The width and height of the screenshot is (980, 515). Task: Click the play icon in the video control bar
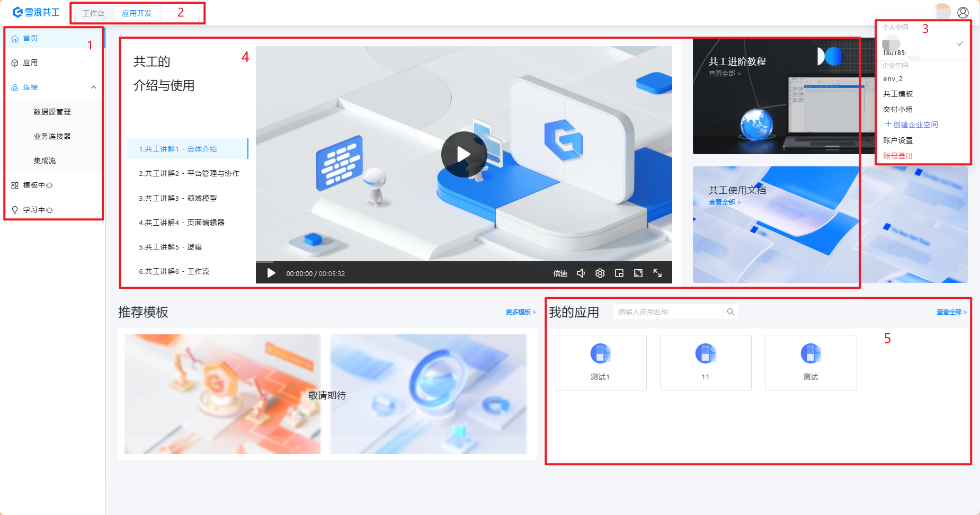(271, 273)
